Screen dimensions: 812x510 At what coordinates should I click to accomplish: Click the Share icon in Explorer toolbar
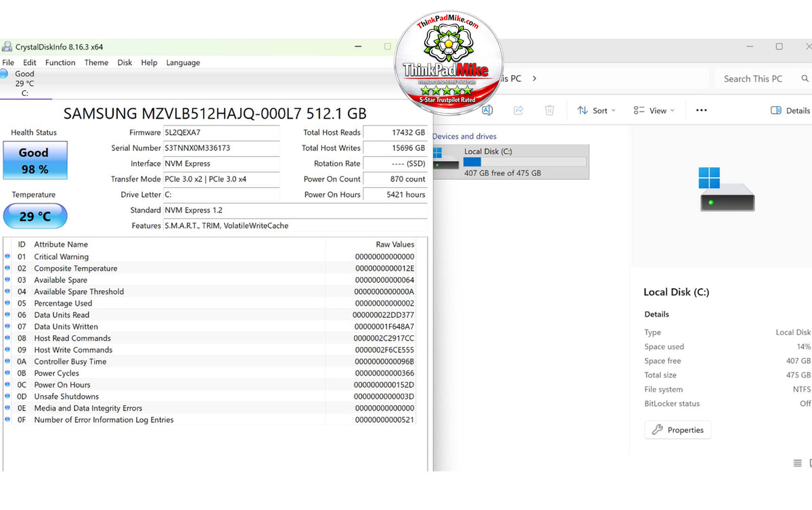tap(519, 110)
